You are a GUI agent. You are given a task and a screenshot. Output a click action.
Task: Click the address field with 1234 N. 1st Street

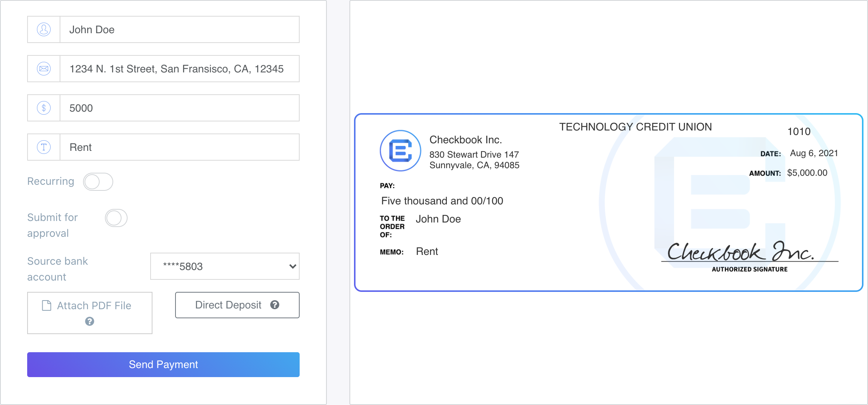coord(180,69)
